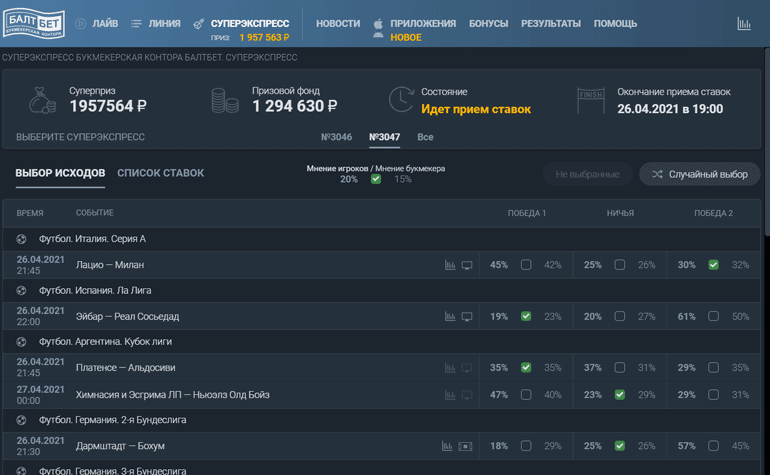The width and height of the screenshot is (770, 475).
Task: Click Химнасия и Эсгрима ЛП — Ньюэлз Олд Бойз
Action: click(x=172, y=394)
